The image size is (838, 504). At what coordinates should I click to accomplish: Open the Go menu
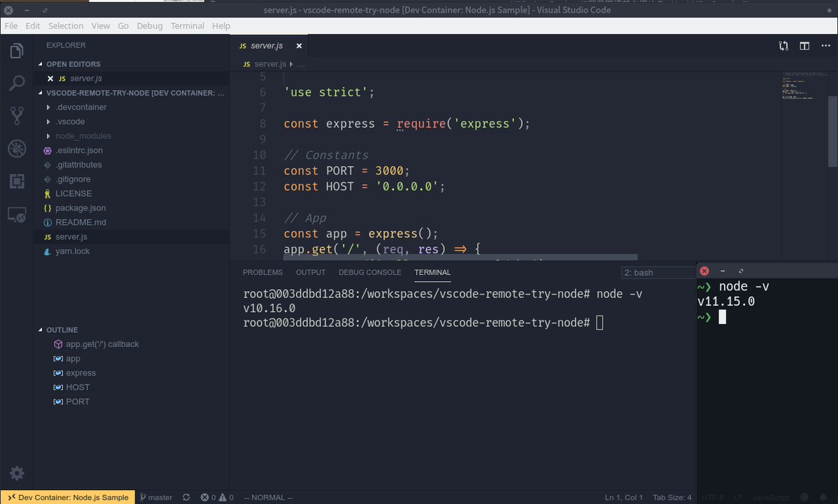[x=123, y=26]
